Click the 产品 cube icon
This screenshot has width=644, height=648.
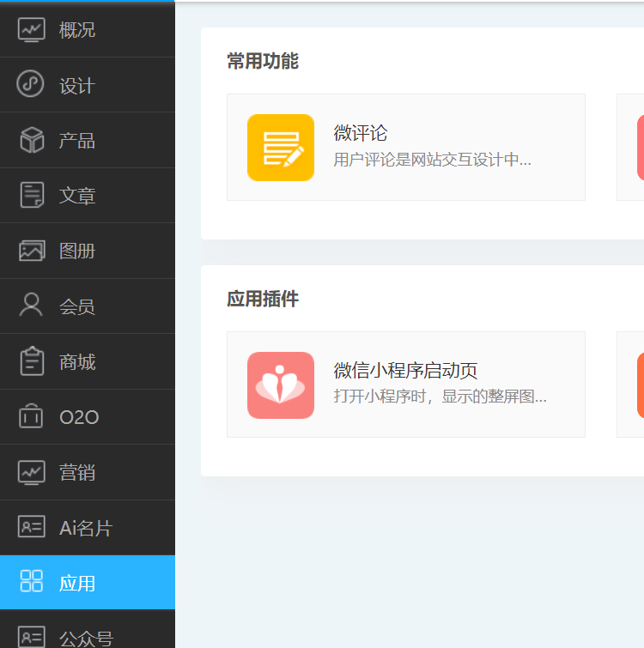tap(32, 140)
